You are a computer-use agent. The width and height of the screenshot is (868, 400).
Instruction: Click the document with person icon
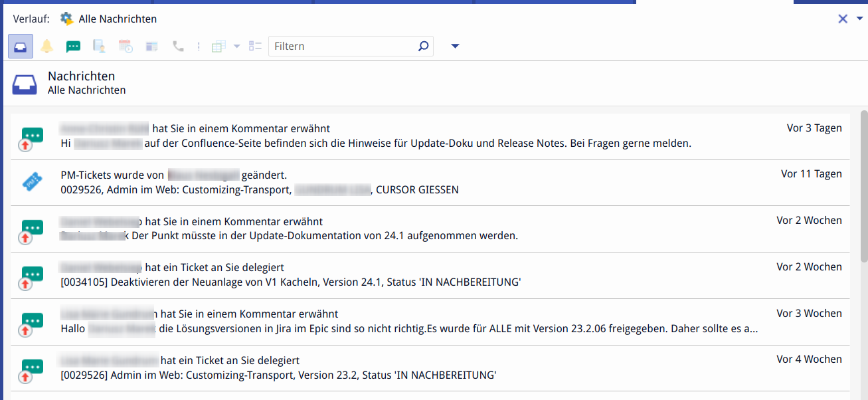click(99, 47)
